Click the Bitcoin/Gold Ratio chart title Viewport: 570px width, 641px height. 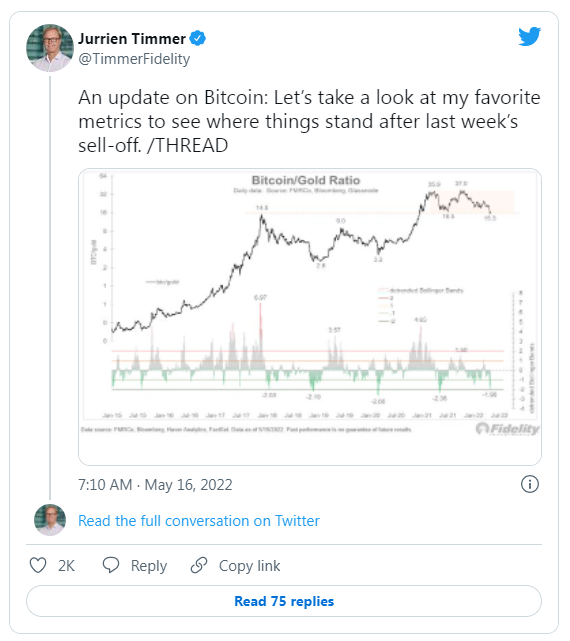click(x=306, y=180)
